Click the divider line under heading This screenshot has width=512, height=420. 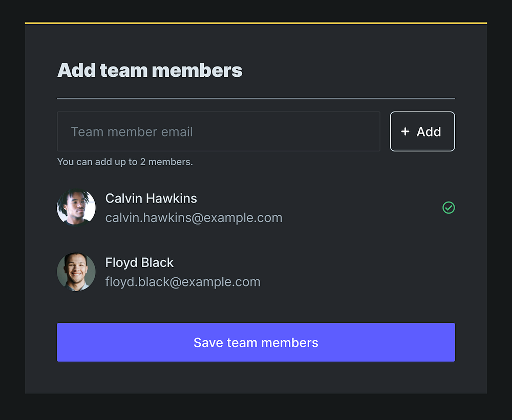[256, 98]
